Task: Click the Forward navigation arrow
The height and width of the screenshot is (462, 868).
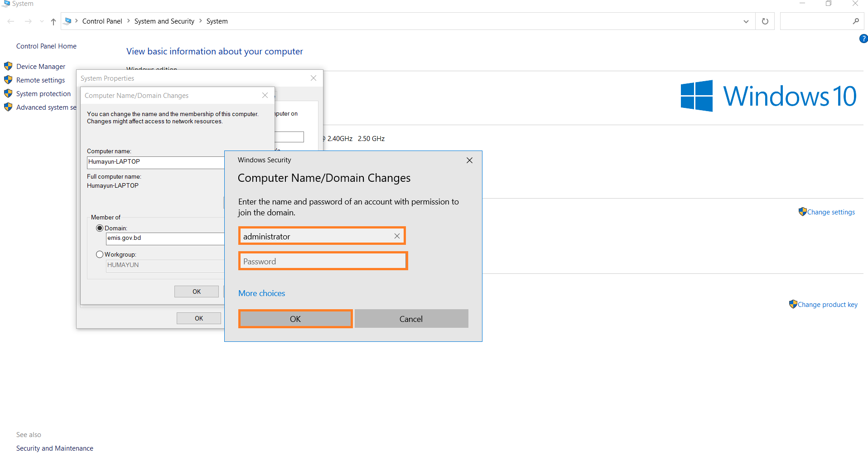Action: [28, 21]
